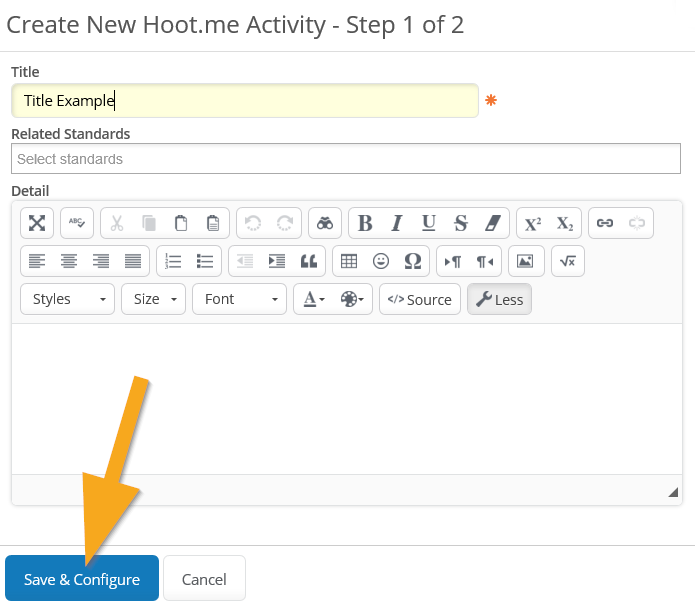Open the Size dropdown
Image resolution: width=695 pixels, height=611 pixels.
tap(153, 299)
